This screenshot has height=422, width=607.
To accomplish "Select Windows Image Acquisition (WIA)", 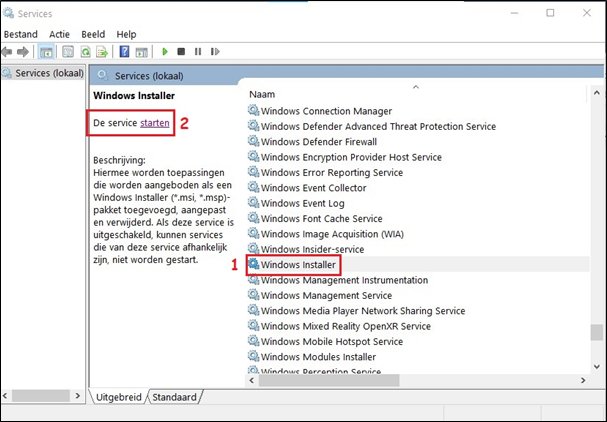I will [x=332, y=234].
